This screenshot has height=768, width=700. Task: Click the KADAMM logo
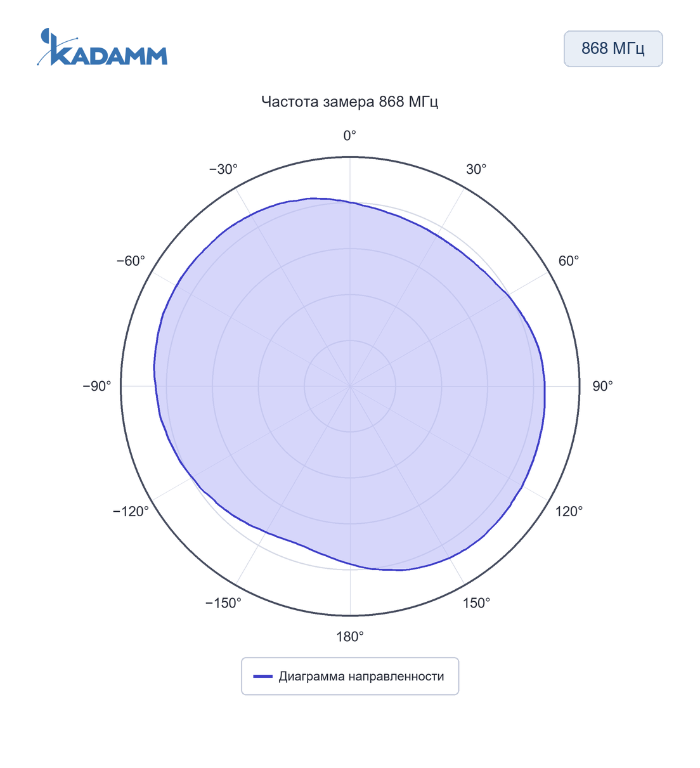pyautogui.click(x=102, y=48)
